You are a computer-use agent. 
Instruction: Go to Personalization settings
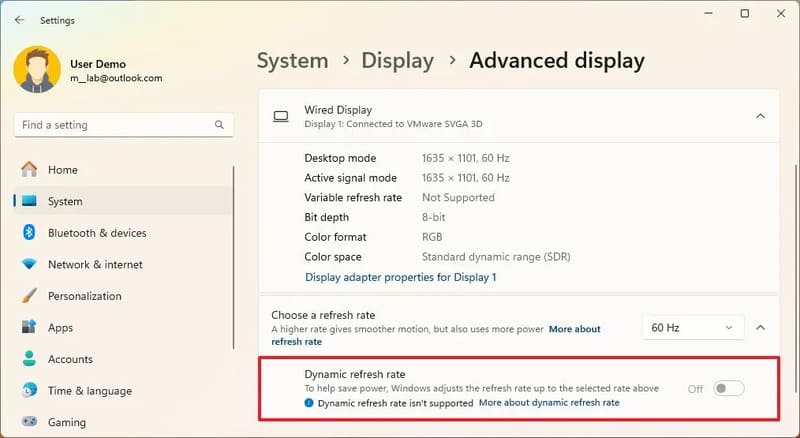click(122, 296)
